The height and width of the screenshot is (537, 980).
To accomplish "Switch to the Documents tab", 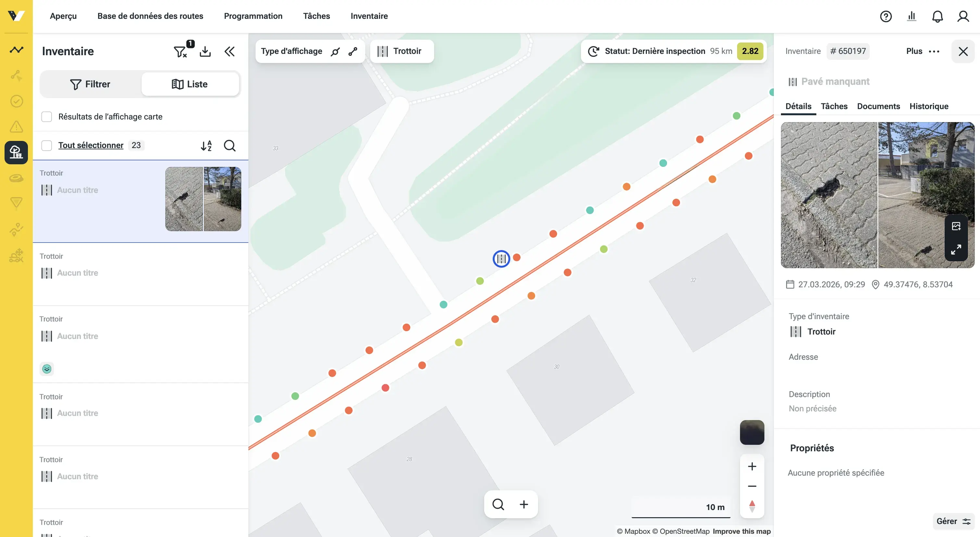I will click(878, 106).
